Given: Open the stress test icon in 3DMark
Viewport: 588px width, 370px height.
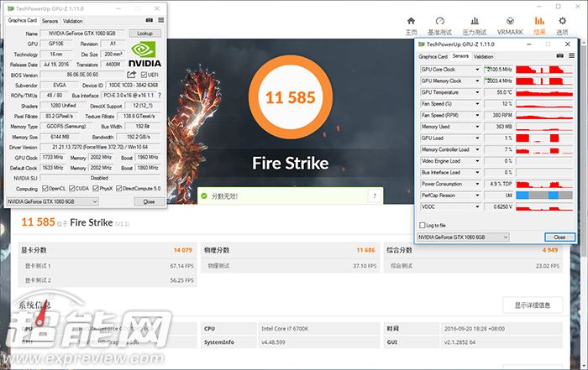Looking at the screenshot, I should pyautogui.click(x=475, y=23).
